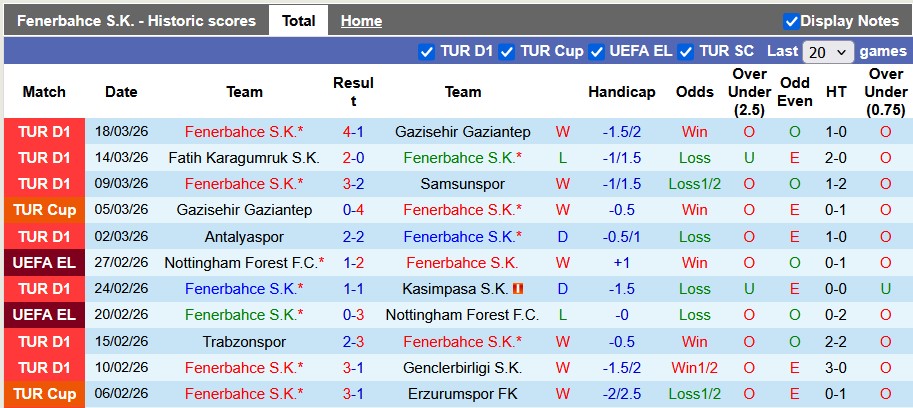
Task: Click the 0-4 score against Gazisehir Gaziantep
Action: 353,210
